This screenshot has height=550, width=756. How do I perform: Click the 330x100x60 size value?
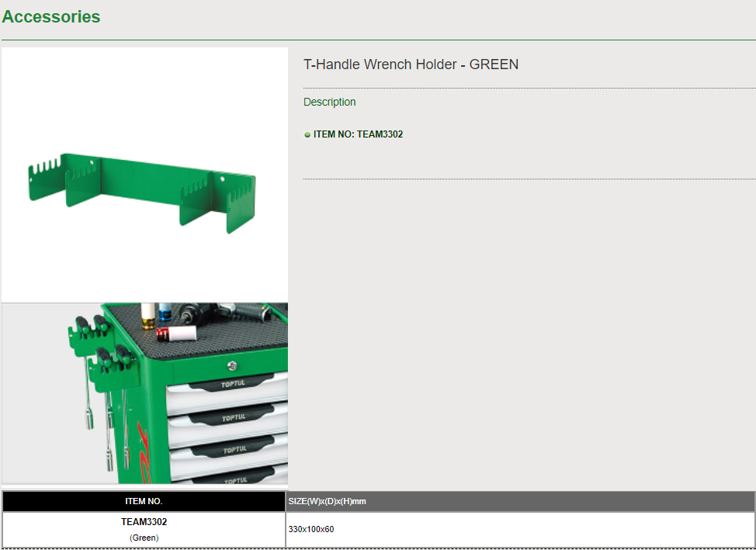311,529
